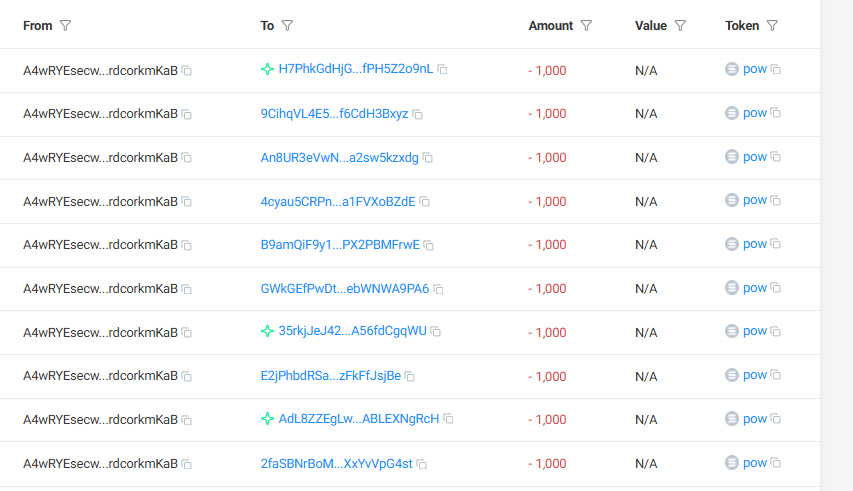Copy From address in E2jPhbdRSa row

(x=187, y=376)
